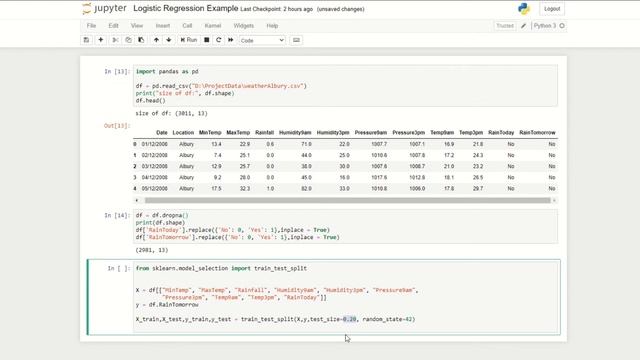The width and height of the screenshot is (640, 360).
Task: Click the Last Checkpoint text
Action: pos(276,9)
